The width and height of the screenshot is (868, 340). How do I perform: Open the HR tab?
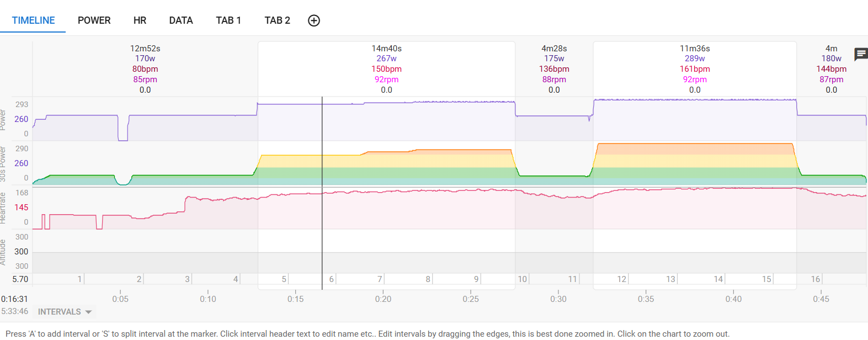(x=140, y=20)
